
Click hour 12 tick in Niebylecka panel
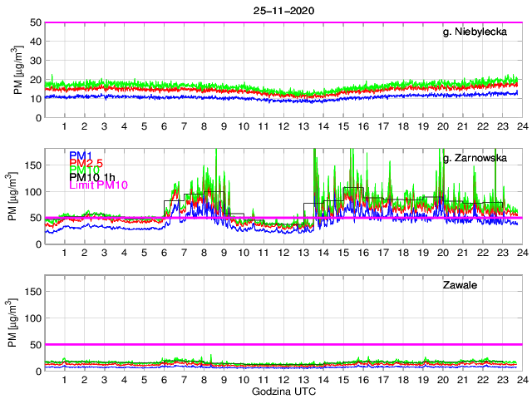pyautogui.click(x=283, y=126)
